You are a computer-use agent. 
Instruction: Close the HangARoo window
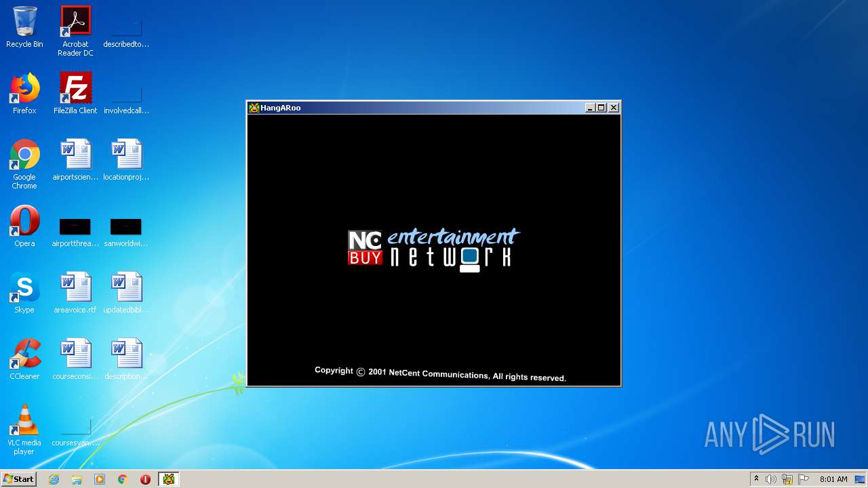pos(614,108)
